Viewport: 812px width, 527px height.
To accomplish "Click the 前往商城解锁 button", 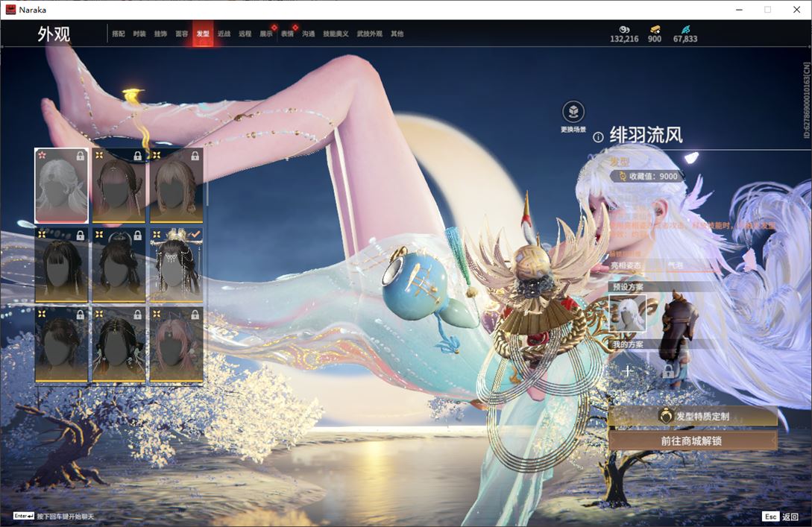I will (x=693, y=441).
